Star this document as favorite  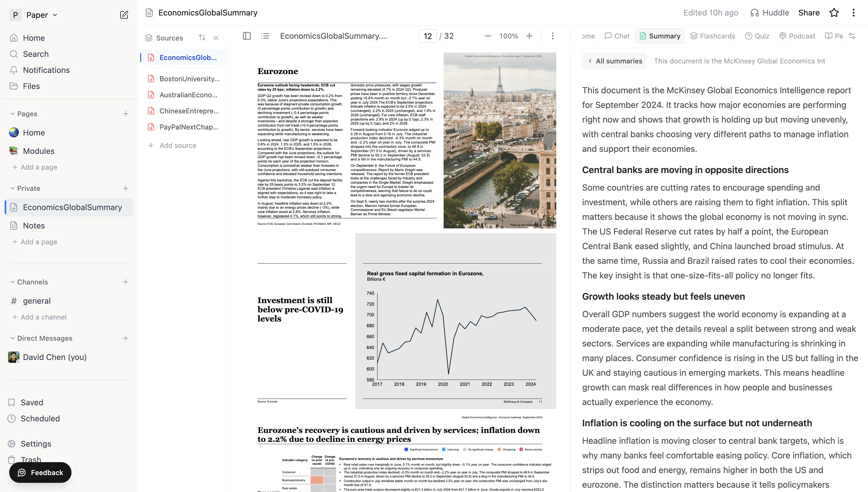coord(834,13)
